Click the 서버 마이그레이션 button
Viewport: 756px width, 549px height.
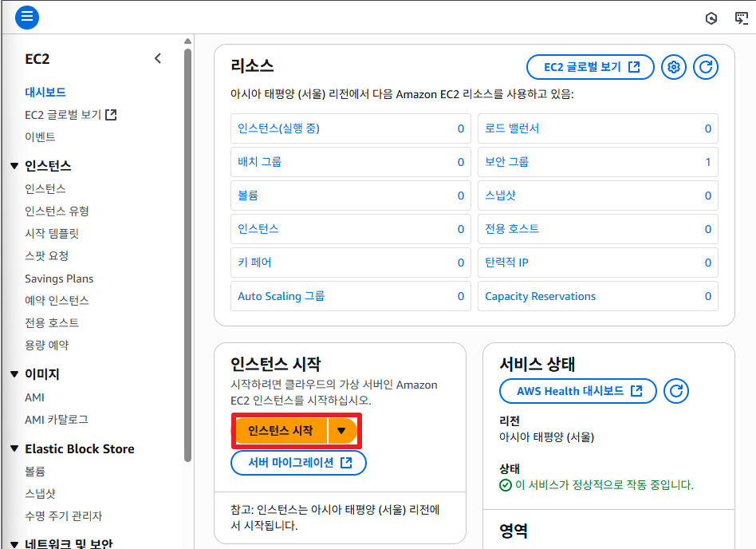(x=298, y=463)
